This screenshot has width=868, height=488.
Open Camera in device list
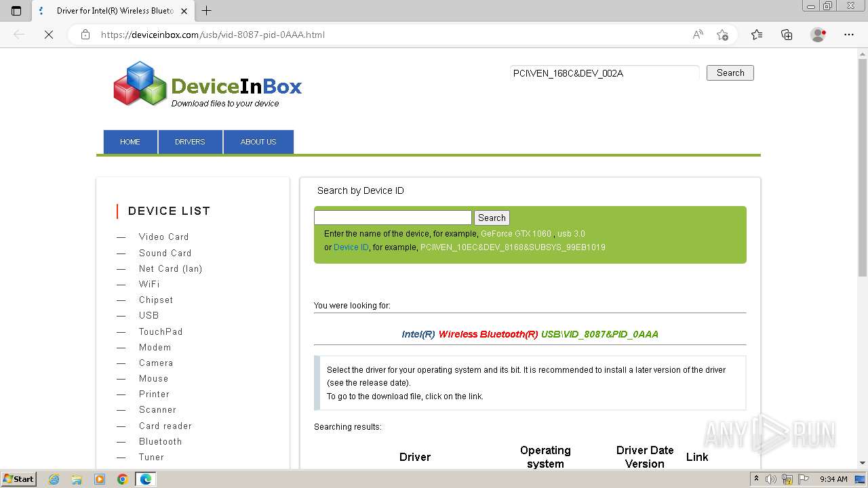point(156,363)
